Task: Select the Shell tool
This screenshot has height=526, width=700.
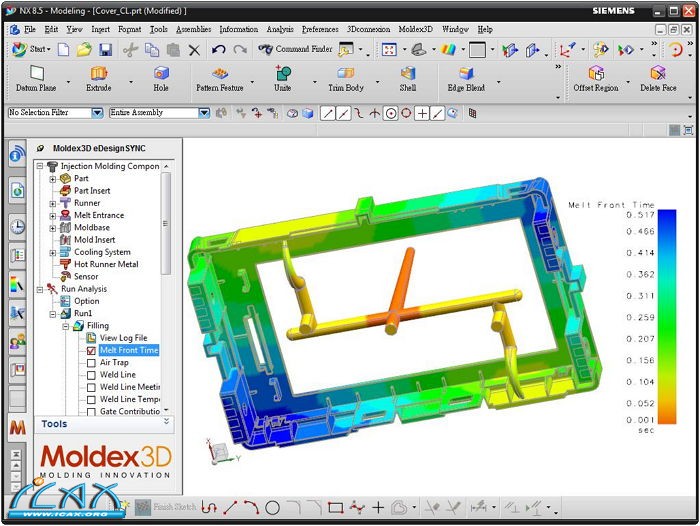Action: pos(408,79)
